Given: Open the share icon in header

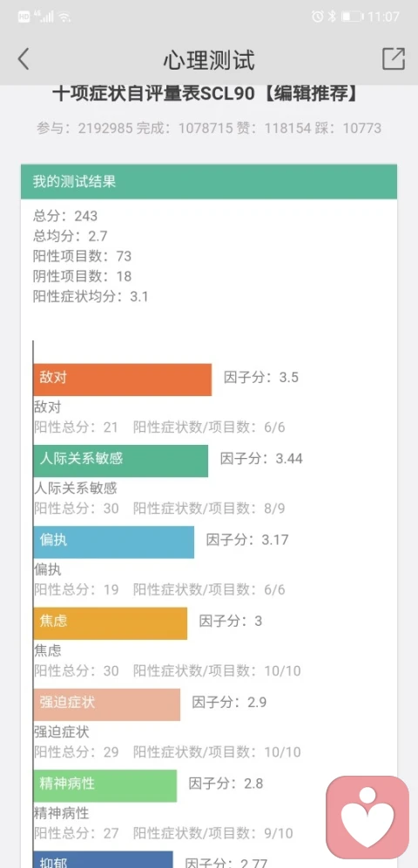Looking at the screenshot, I should [394, 58].
